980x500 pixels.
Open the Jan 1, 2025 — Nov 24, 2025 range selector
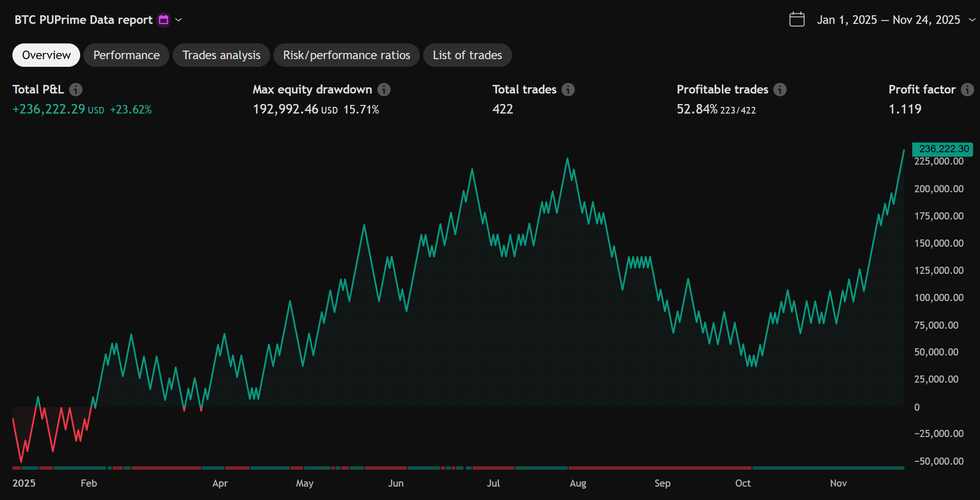[x=888, y=20]
